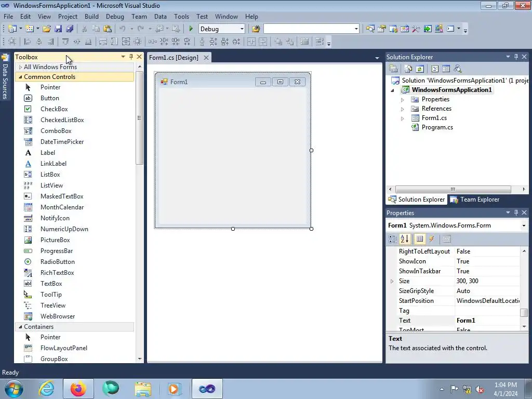Click the Save All icon

[x=70, y=29]
